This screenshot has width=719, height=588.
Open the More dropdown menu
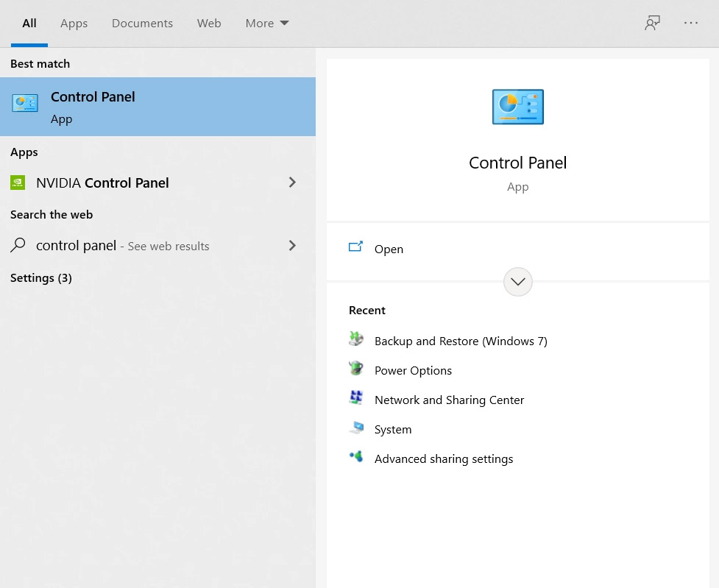[267, 24]
